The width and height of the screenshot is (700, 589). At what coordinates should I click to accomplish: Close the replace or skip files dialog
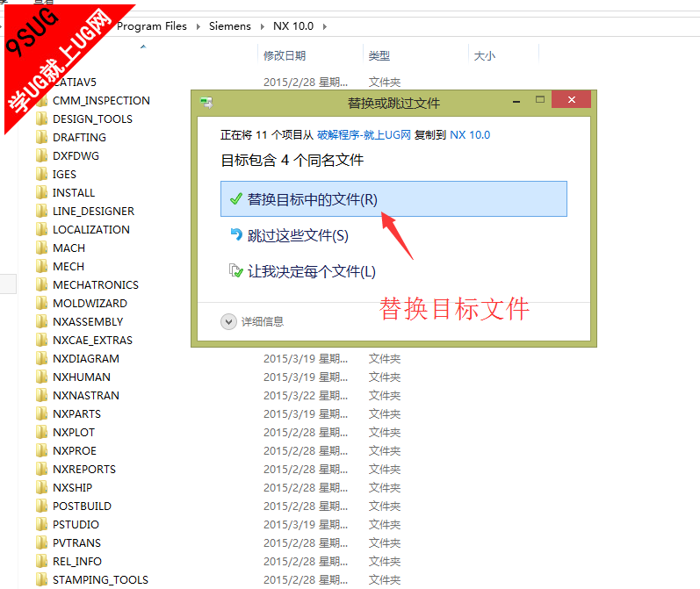[x=572, y=99]
